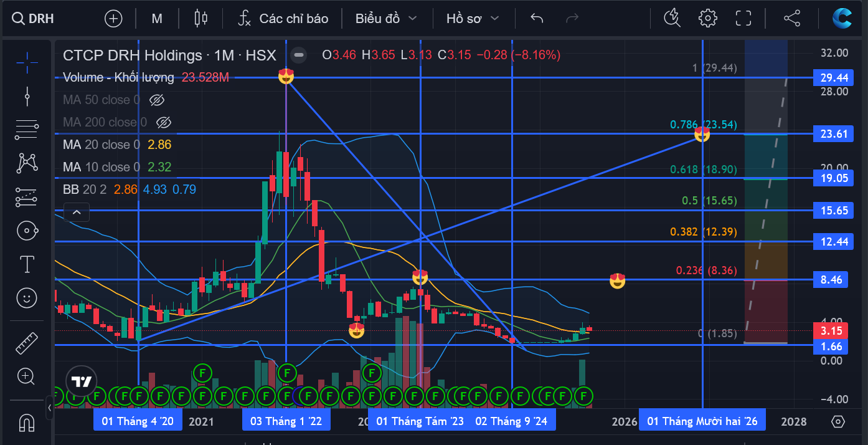Select the 01 Tháng 4 '20 date marker
Viewport: 868px width, 445px height.
coord(138,421)
